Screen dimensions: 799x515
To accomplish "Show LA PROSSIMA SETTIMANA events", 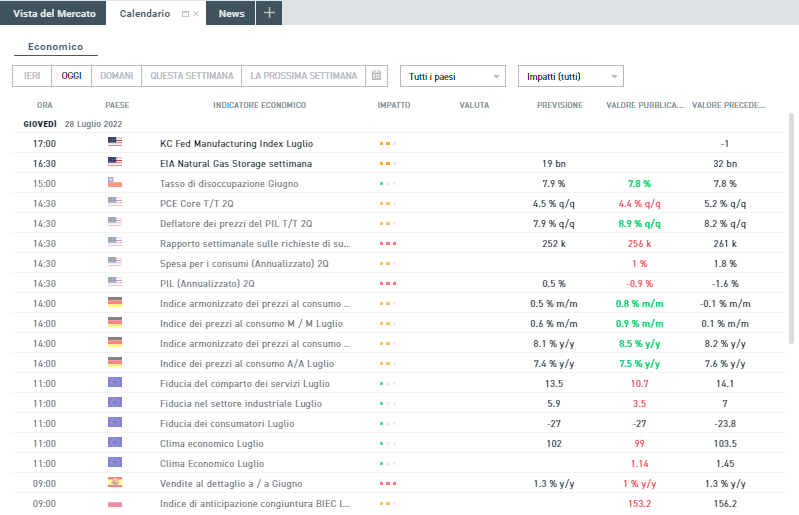I will pyautogui.click(x=303, y=76).
